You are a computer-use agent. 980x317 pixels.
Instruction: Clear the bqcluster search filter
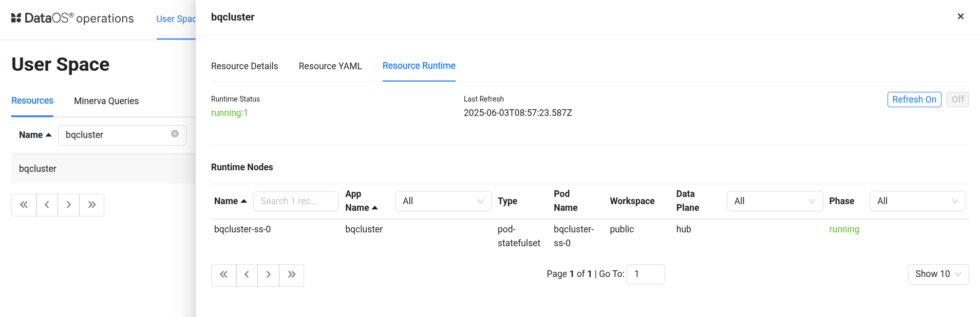point(175,134)
